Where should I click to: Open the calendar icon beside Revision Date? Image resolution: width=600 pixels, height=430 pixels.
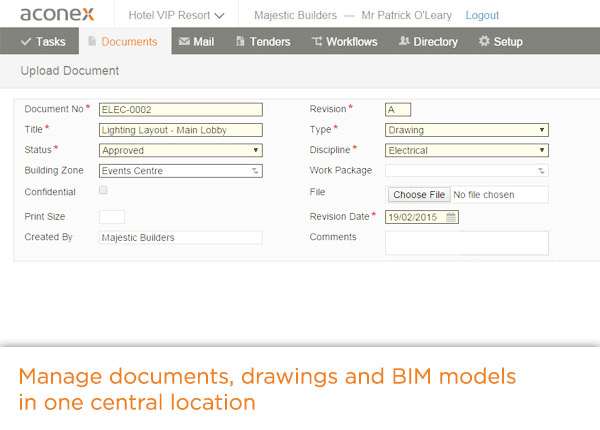coord(451,216)
